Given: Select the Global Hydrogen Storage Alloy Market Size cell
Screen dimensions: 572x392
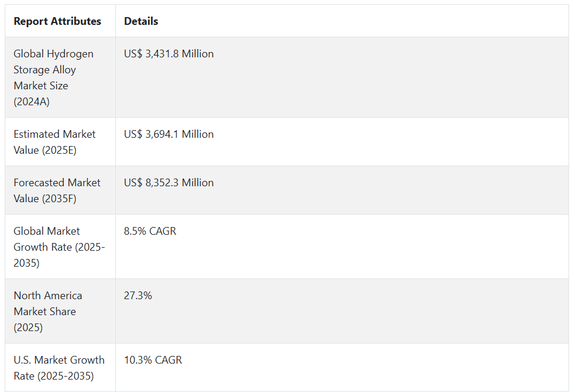Looking at the screenshot, I should pyautogui.click(x=60, y=77).
